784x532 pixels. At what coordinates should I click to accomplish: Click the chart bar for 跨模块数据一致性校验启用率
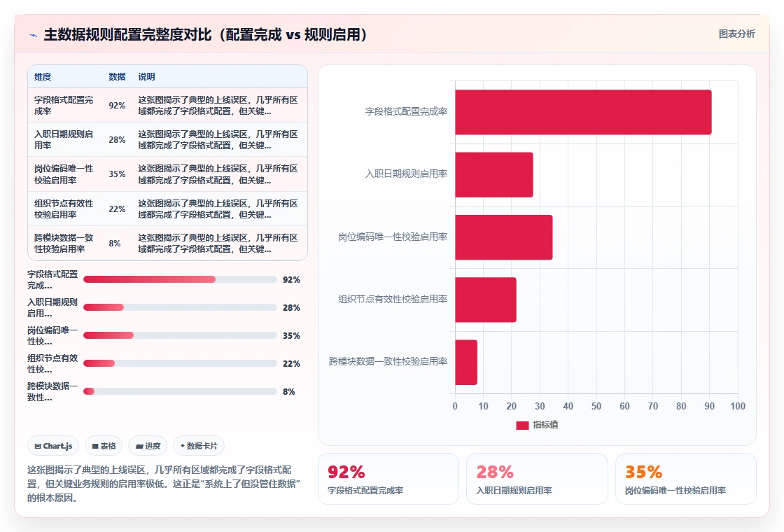pyautogui.click(x=466, y=362)
